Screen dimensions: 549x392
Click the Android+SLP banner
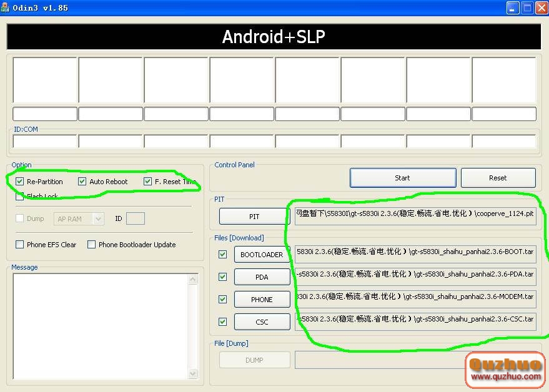pos(274,36)
